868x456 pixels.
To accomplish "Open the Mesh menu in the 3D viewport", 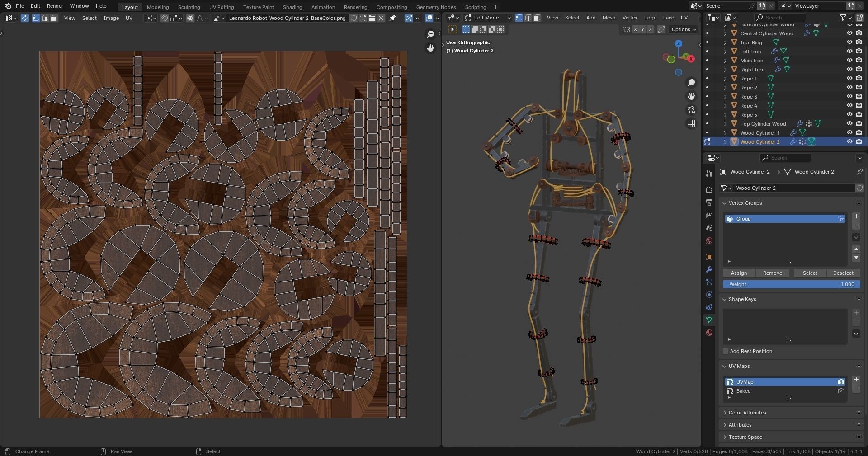I will pos(609,18).
